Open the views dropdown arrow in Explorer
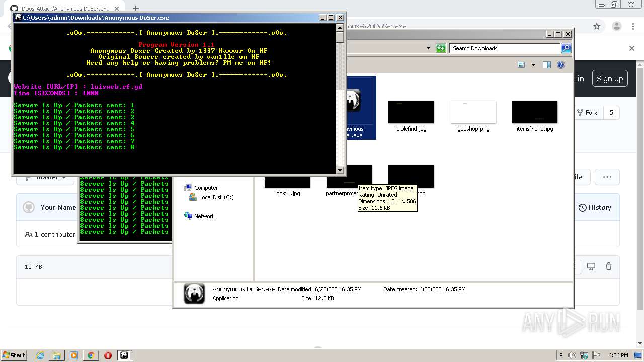This screenshot has height=362, width=644. coord(533,65)
